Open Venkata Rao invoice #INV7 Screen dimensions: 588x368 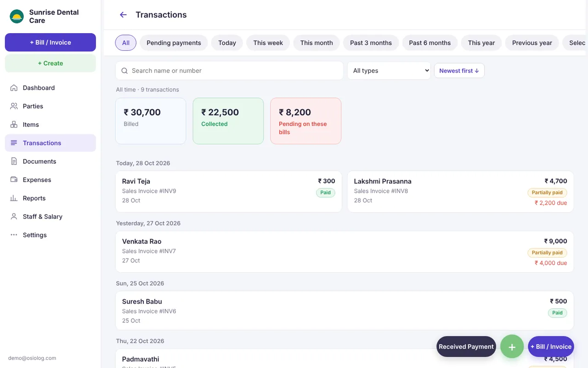(345, 252)
